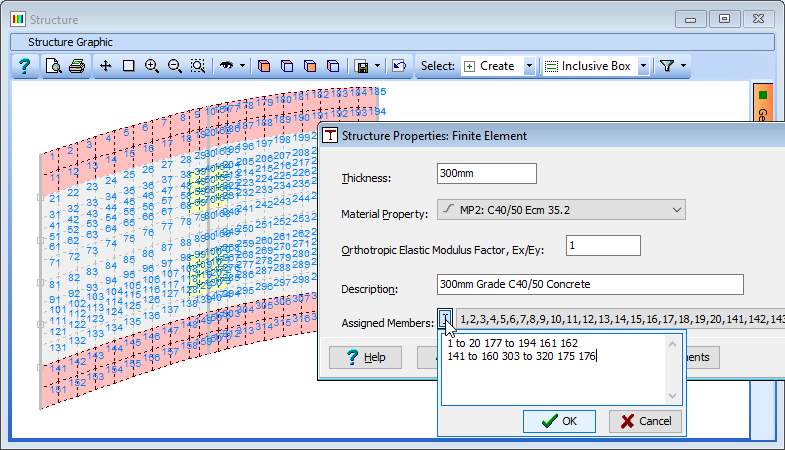Open the eye view options dropdown arrow
The image size is (785, 450).
click(x=242, y=66)
